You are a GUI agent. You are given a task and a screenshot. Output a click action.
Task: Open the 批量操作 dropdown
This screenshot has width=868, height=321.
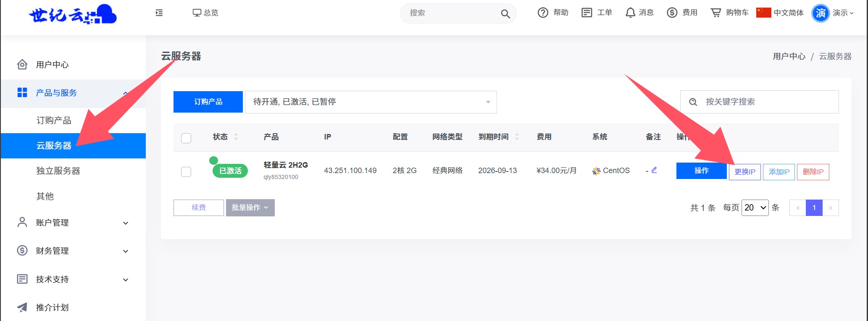[x=250, y=208]
